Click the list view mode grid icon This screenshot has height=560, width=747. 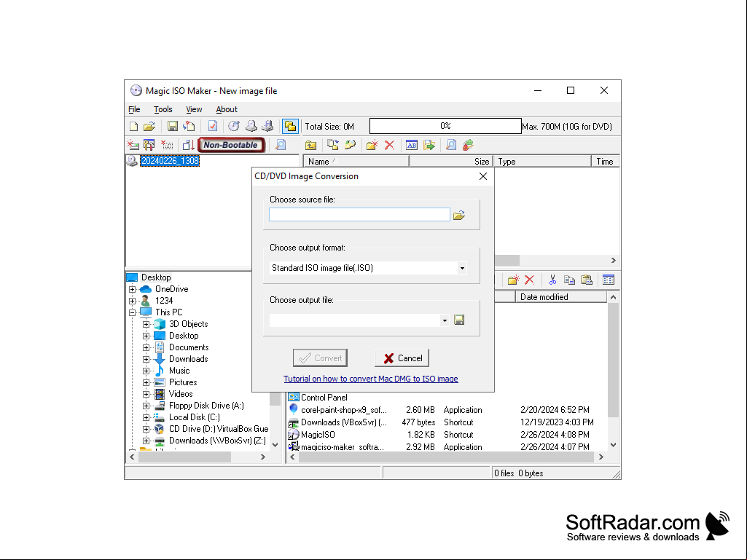click(x=609, y=280)
